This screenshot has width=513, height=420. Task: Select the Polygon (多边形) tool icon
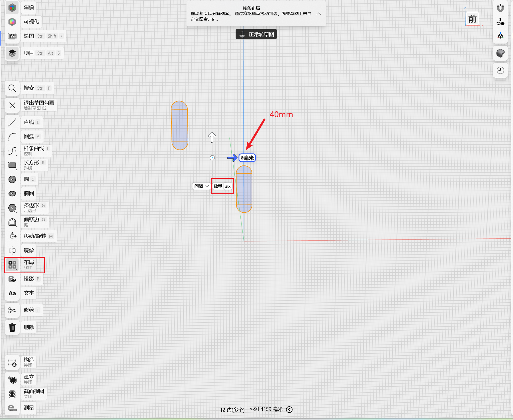(12, 208)
